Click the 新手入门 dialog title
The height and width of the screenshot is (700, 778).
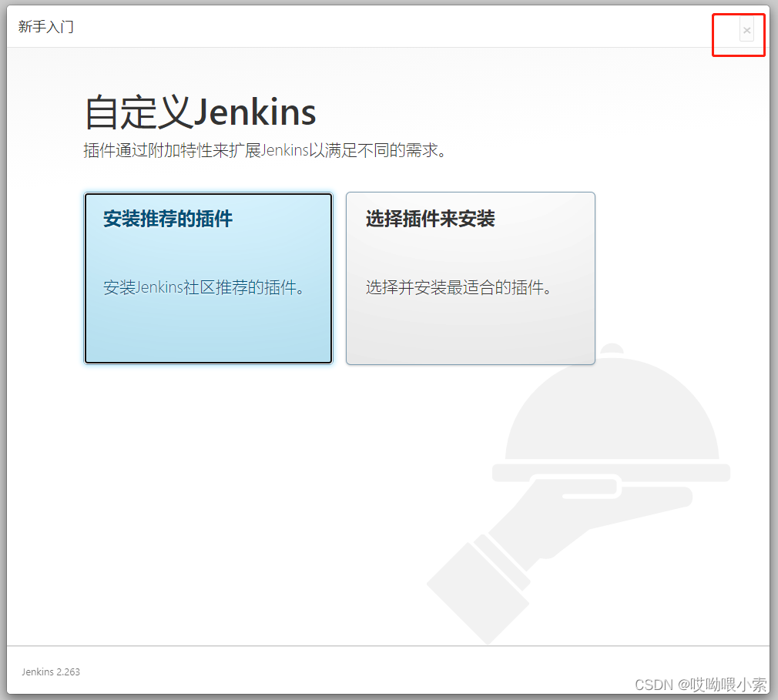tap(46, 26)
